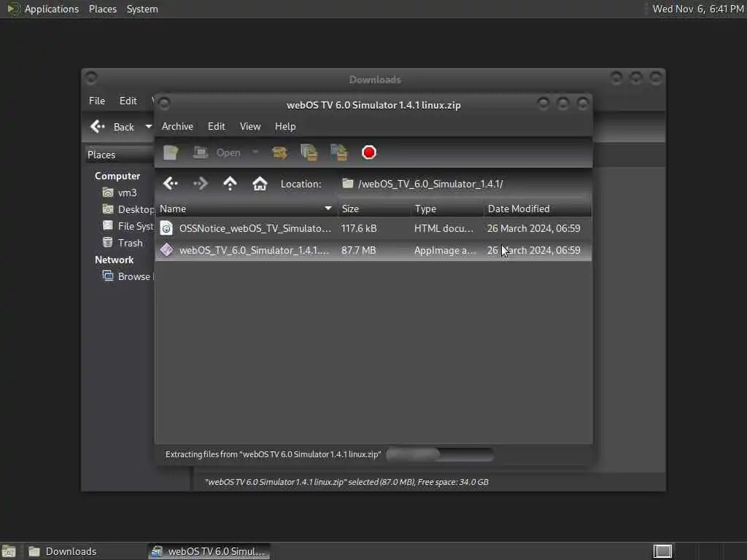Open the Applications menu
This screenshot has width=747, height=560.
43,9
